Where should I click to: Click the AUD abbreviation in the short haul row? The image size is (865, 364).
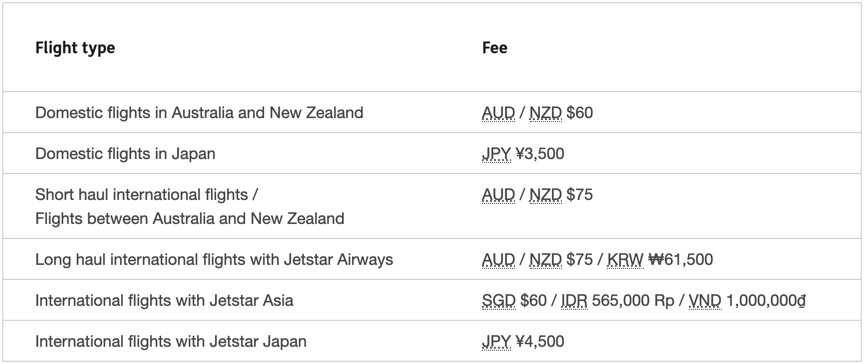pos(498,195)
